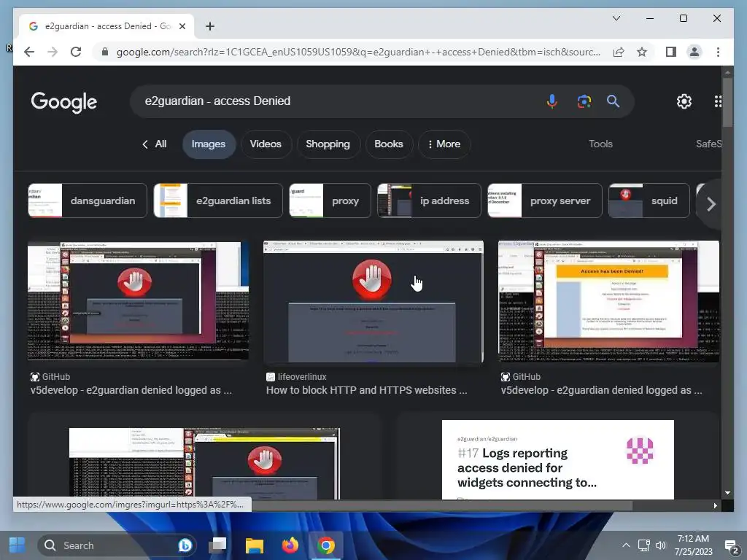
Task: Open the Chrome profile avatar
Action: 694,52
